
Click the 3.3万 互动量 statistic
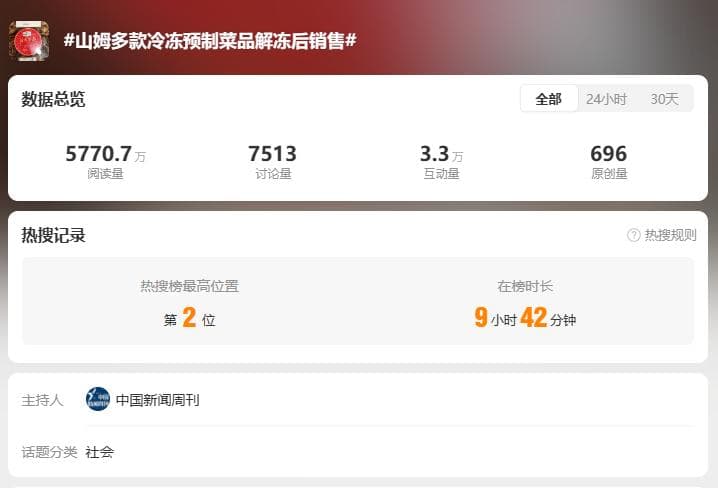(441, 161)
